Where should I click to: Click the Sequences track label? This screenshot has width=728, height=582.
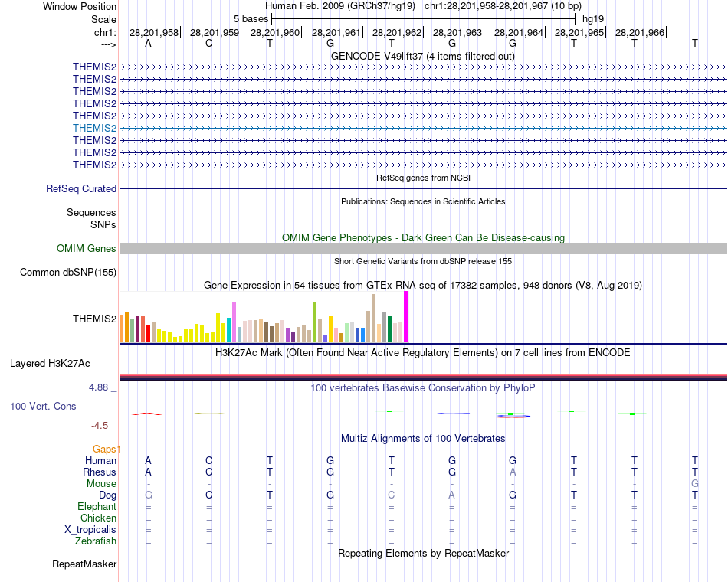pyautogui.click(x=91, y=213)
